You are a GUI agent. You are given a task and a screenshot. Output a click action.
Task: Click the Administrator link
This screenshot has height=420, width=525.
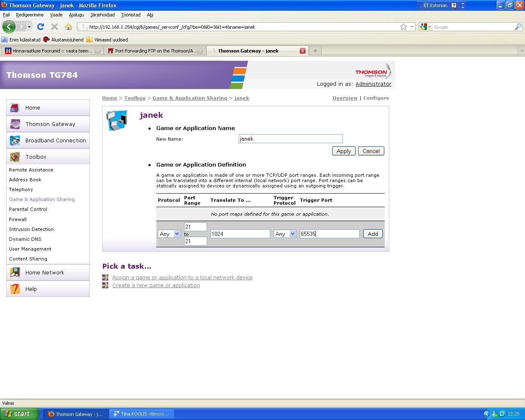373,84
